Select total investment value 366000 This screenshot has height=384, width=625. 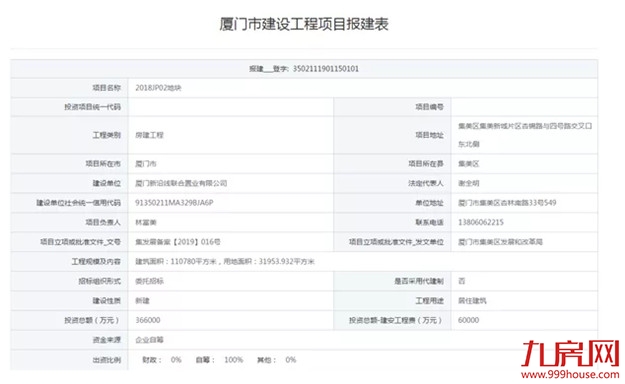click(x=148, y=320)
